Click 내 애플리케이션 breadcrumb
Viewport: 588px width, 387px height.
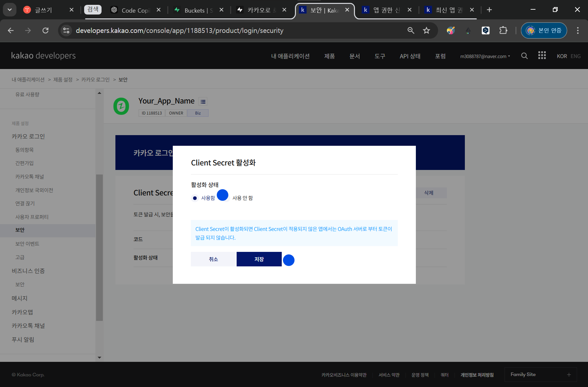coord(28,80)
